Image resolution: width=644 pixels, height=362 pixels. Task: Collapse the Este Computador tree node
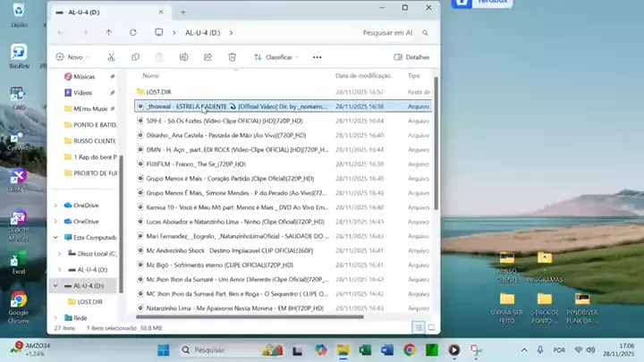click(x=56, y=237)
